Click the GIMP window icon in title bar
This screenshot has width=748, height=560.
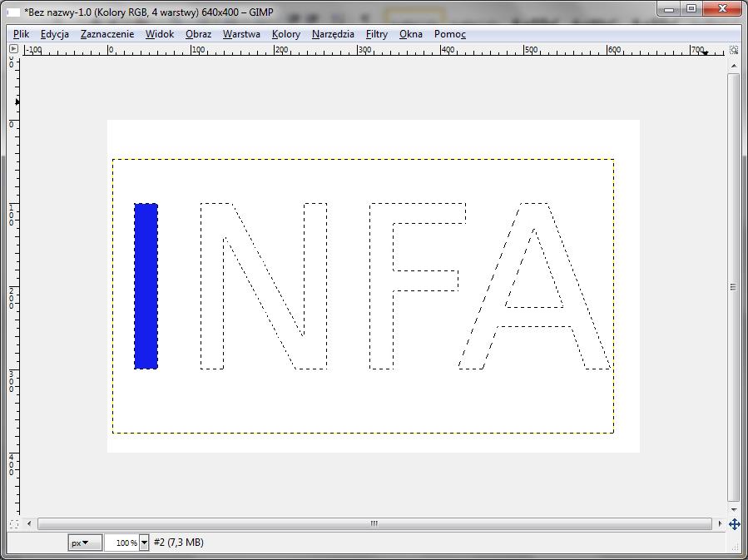coord(12,12)
